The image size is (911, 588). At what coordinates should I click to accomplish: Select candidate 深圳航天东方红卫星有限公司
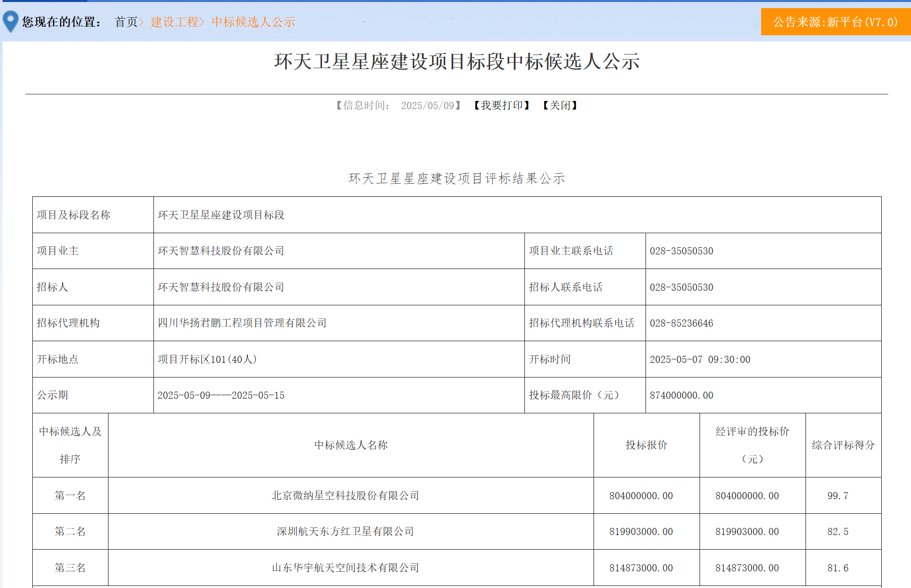(346, 531)
